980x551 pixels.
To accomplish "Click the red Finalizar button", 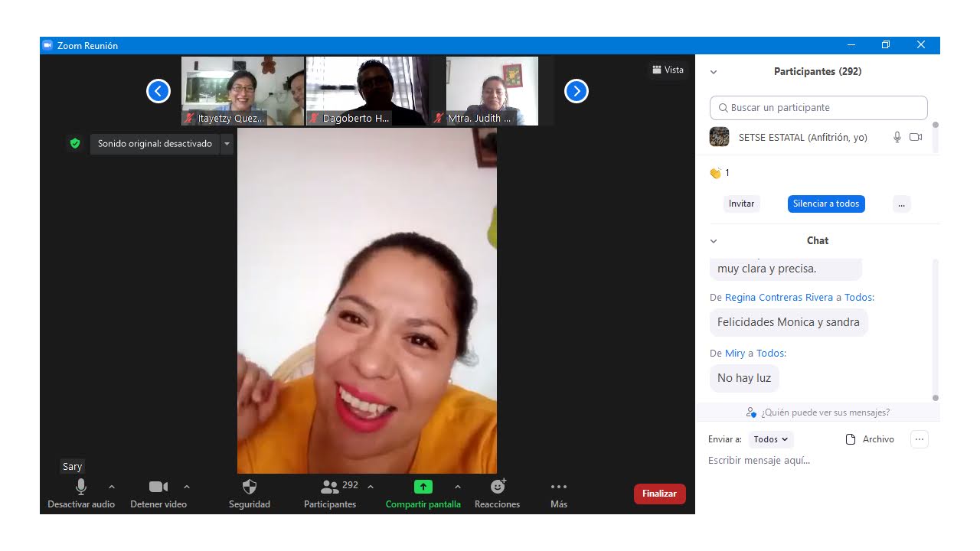I will point(660,494).
